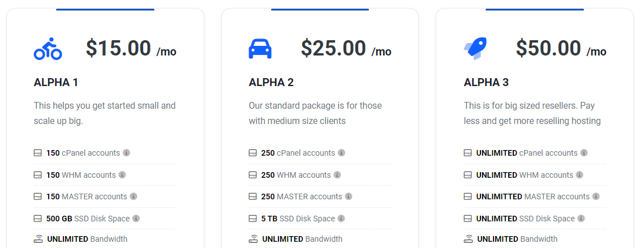Click the car icon for Alpha 2
This screenshot has height=248, width=644.
point(260,49)
